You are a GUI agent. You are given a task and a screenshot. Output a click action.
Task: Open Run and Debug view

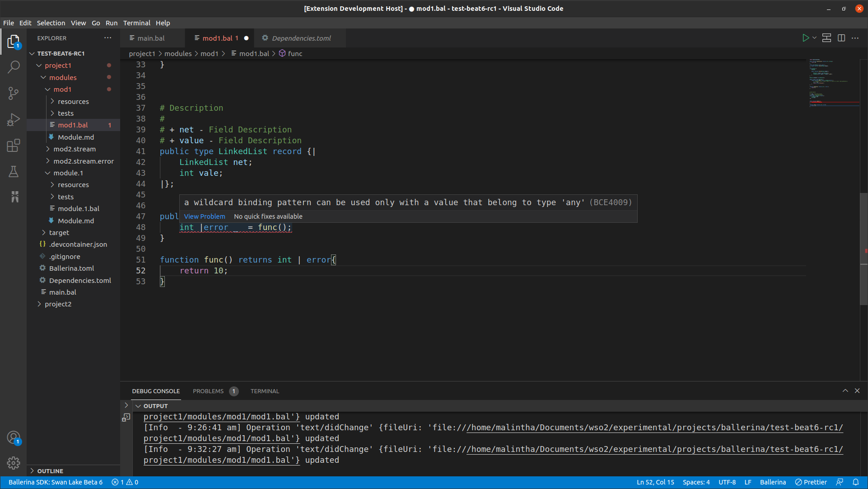click(14, 119)
